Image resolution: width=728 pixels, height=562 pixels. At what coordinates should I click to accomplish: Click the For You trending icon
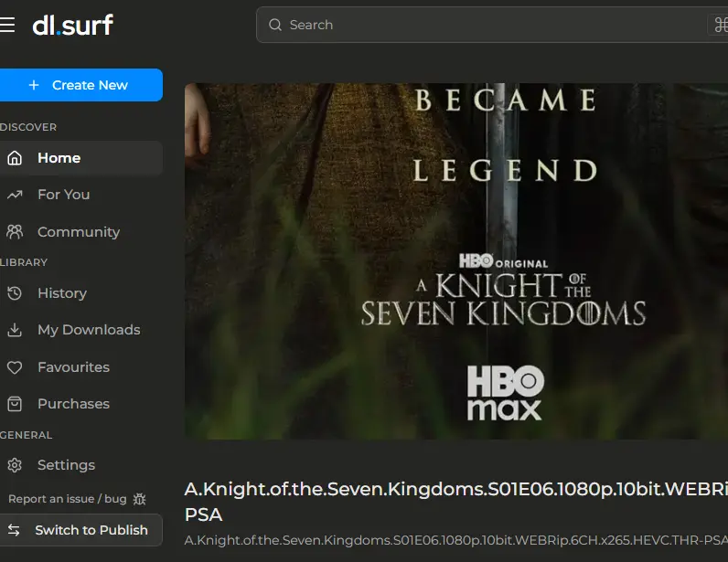point(15,195)
